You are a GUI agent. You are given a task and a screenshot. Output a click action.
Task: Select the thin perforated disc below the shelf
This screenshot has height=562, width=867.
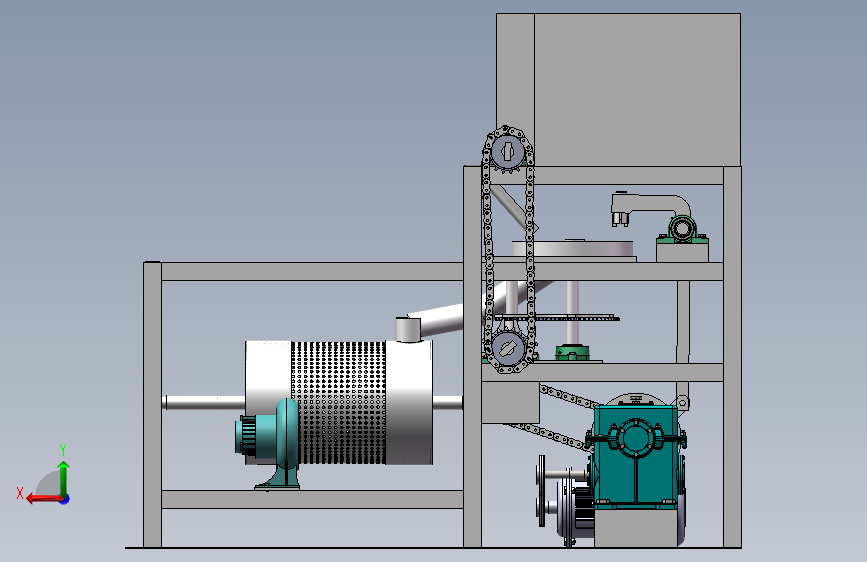pos(557,318)
